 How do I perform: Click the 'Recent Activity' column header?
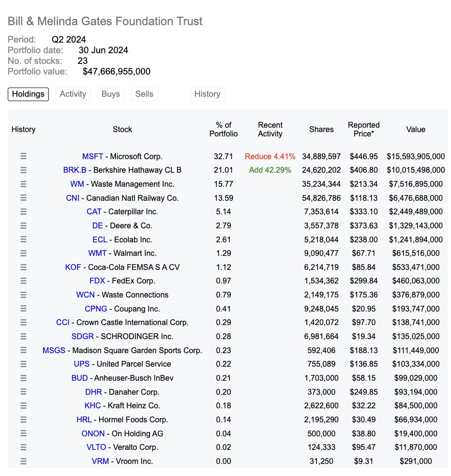(x=271, y=129)
